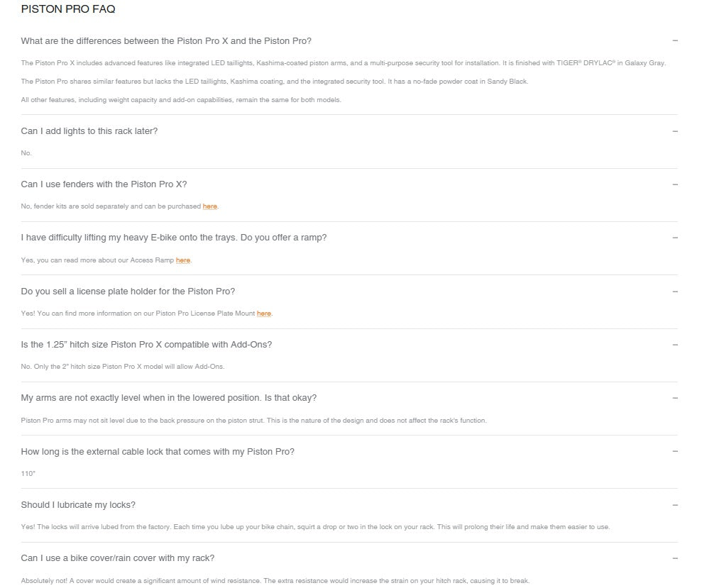Collapse the fenders question using its minus icon
Screen dimensions: 719x588
pos(674,184)
